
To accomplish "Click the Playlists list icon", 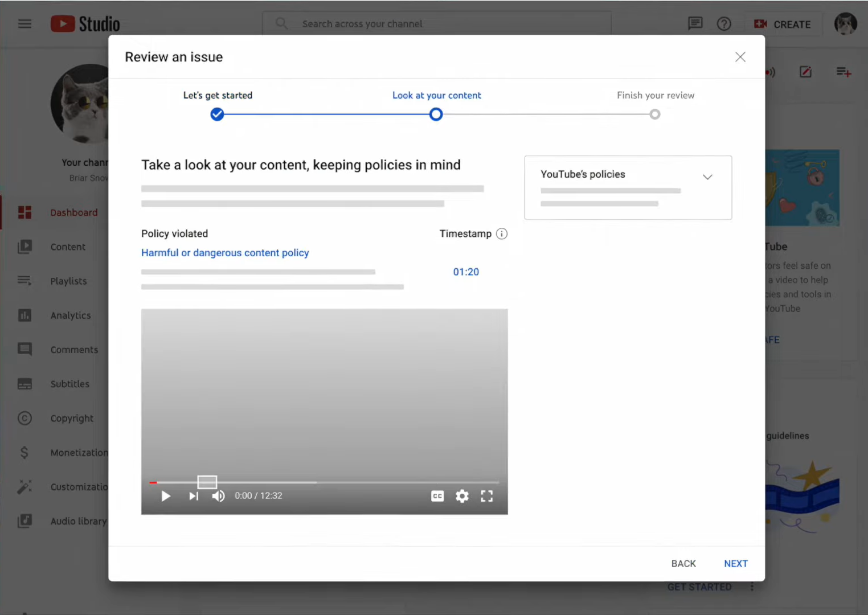I will tap(24, 281).
